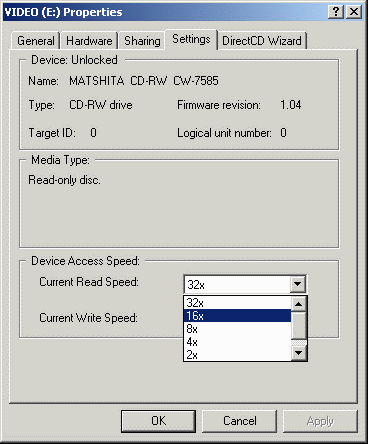Close the VIDEO (E:) Properties dialog
This screenshot has width=368, height=444.
click(x=354, y=12)
